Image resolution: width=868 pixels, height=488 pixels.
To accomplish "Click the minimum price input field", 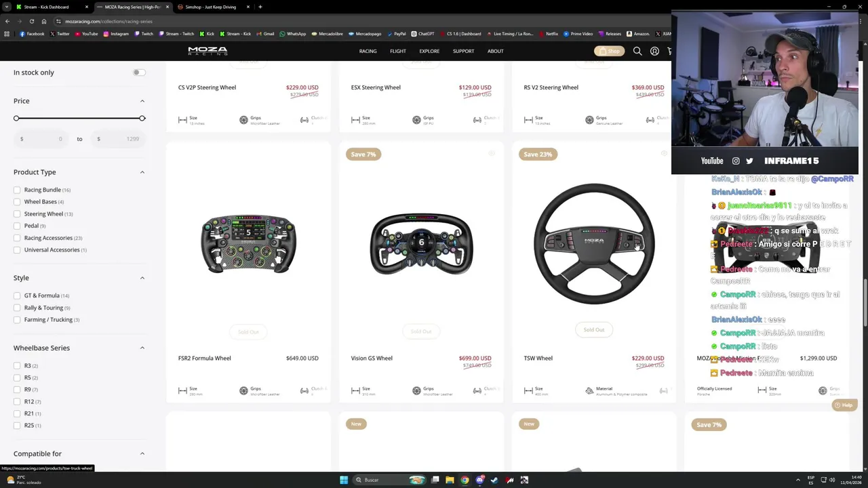I will point(41,139).
